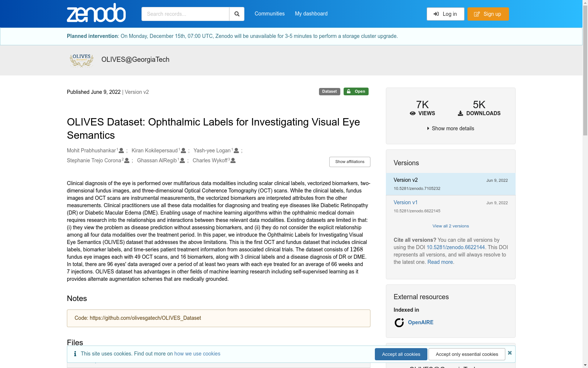Viewport: 588px width, 368px height.
Task: Dismiss the cookie banner with the X icon
Action: [x=510, y=353]
